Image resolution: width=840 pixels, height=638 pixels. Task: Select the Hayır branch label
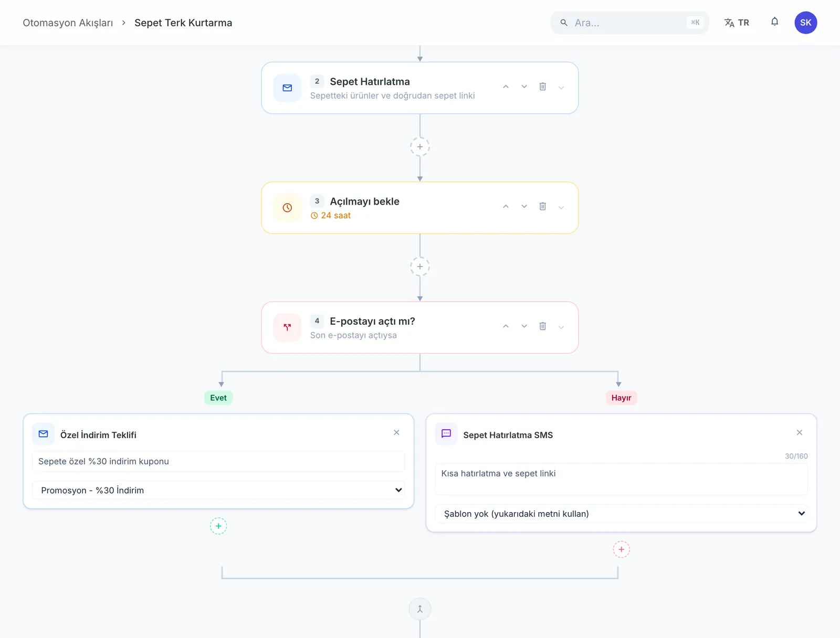(621, 398)
